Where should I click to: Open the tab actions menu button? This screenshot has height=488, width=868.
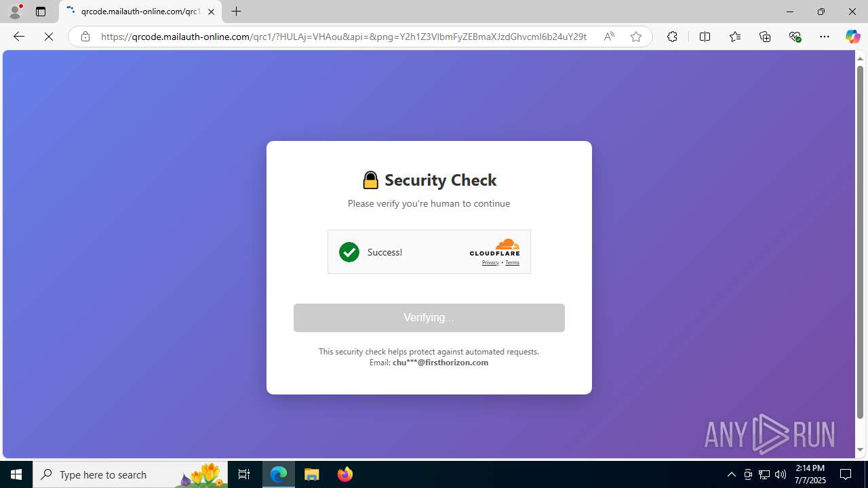point(41,12)
